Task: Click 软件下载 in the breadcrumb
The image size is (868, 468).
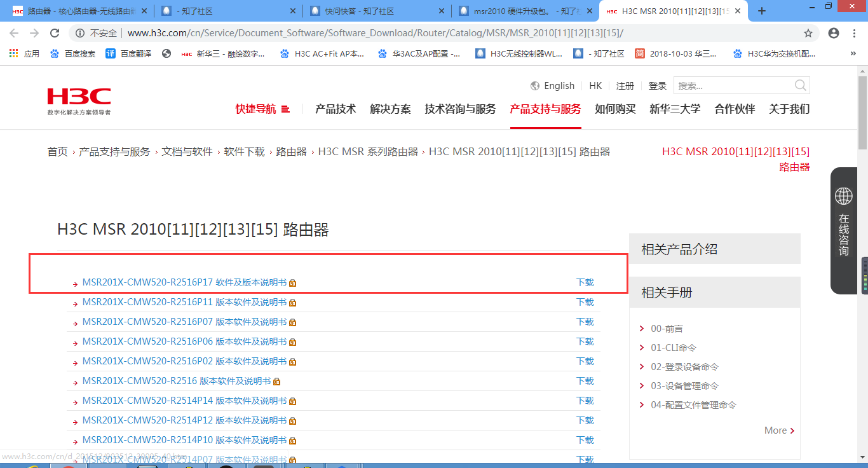Action: coord(245,151)
